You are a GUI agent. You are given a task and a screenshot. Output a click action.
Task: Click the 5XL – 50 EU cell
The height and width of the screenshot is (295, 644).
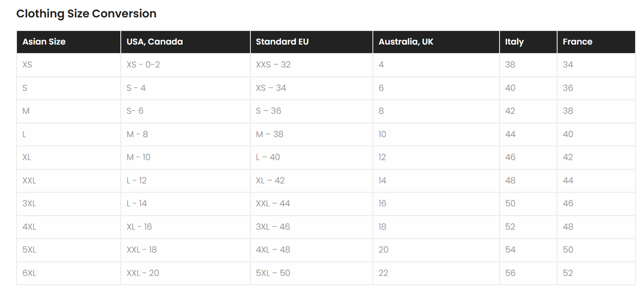pyautogui.click(x=273, y=273)
